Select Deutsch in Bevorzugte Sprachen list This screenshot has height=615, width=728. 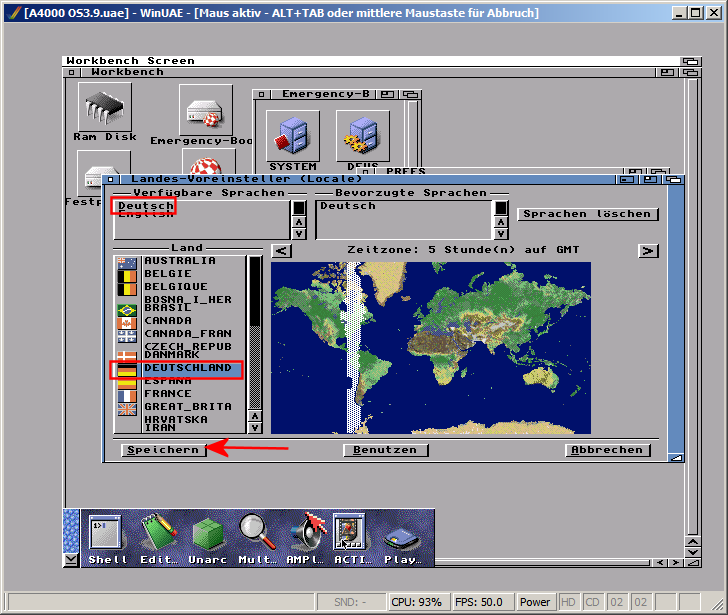pyautogui.click(x=348, y=206)
